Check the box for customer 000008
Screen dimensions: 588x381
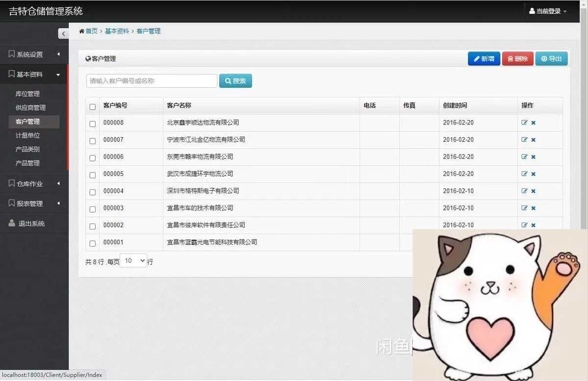point(93,124)
